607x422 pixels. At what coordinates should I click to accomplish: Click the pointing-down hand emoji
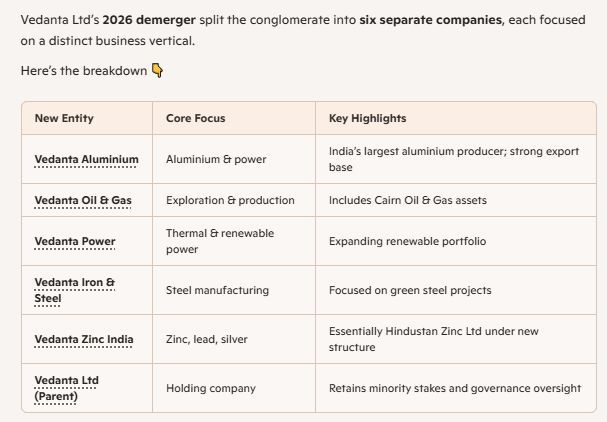(158, 71)
